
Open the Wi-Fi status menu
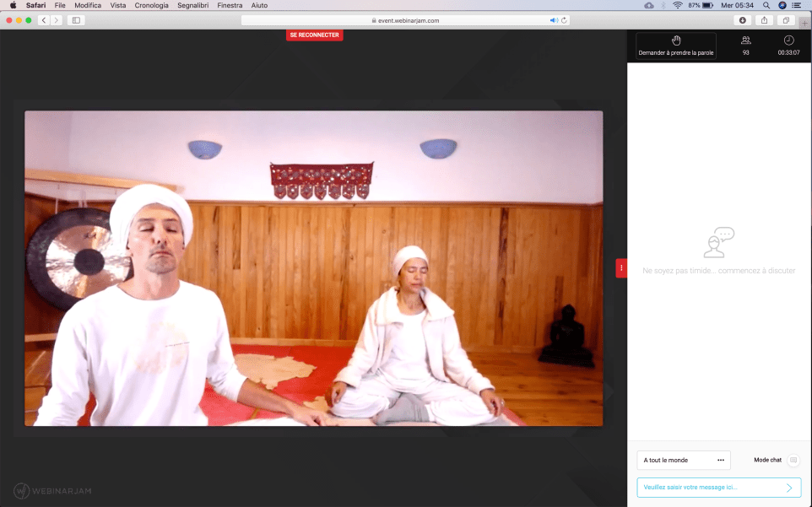(677, 5)
